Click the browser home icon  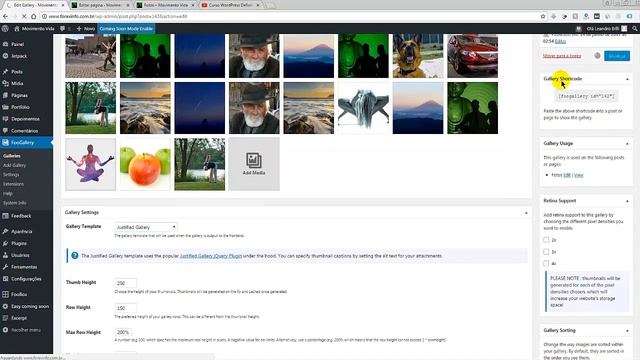34,16
